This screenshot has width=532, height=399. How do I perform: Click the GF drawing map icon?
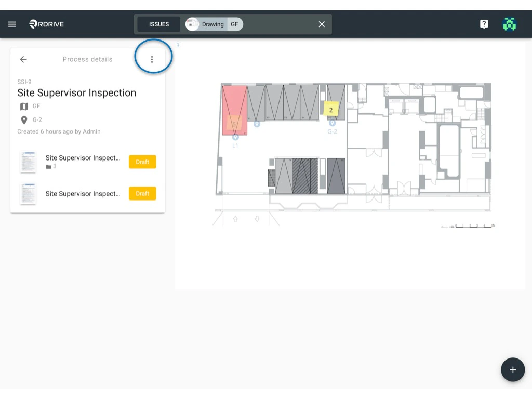point(24,107)
